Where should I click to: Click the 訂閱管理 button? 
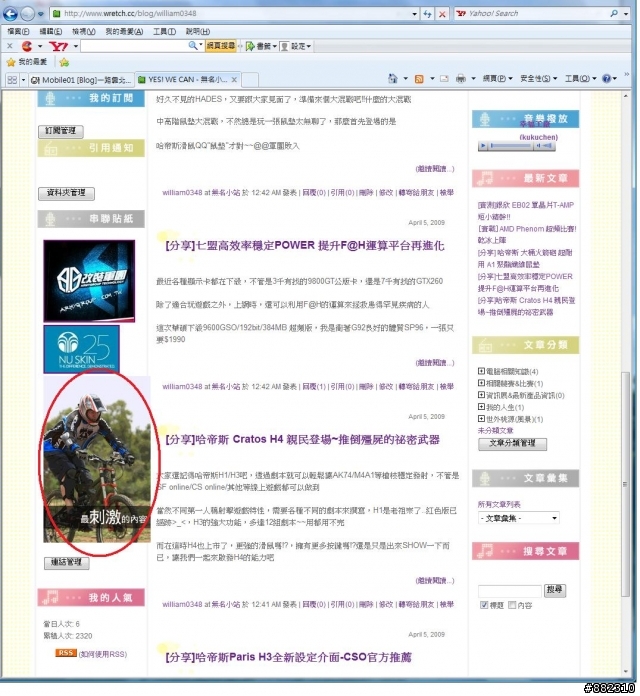61,131
